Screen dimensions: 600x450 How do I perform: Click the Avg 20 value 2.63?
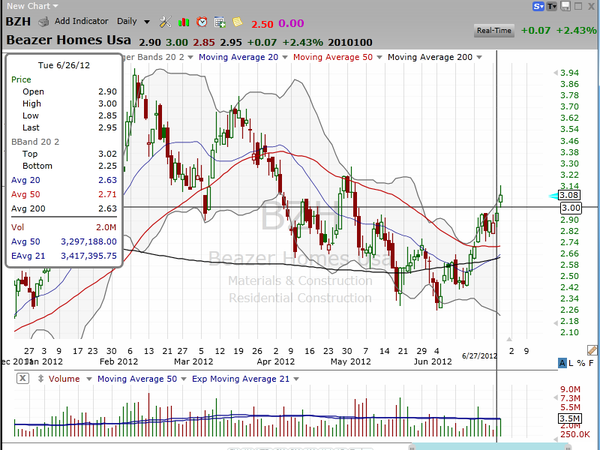tap(108, 180)
